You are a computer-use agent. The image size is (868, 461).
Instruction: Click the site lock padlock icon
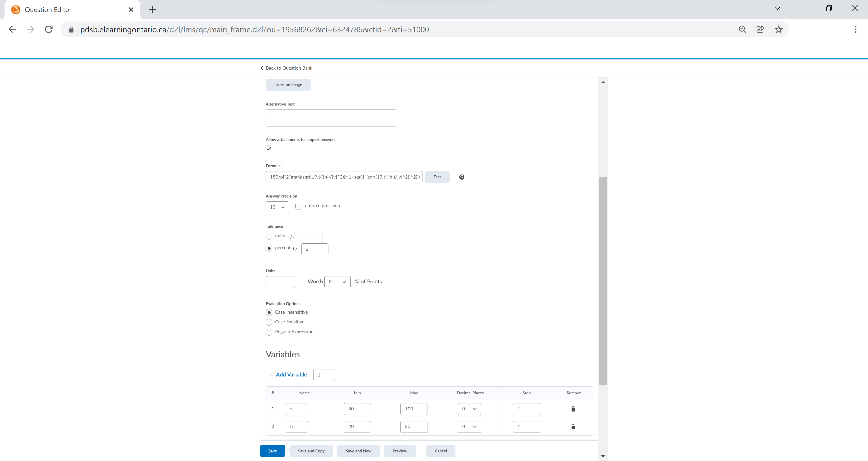(71, 30)
